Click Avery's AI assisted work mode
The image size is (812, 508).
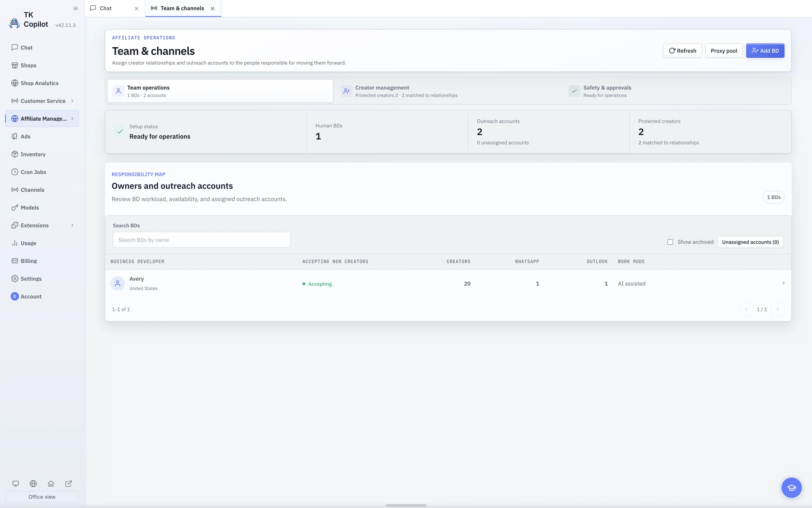click(x=632, y=284)
